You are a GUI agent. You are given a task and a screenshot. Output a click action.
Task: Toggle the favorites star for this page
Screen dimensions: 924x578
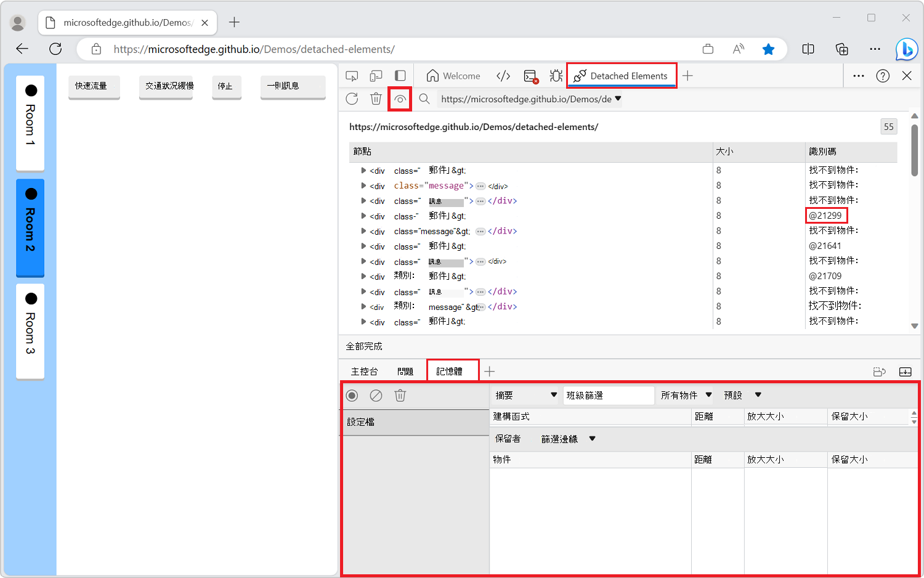[x=768, y=49]
